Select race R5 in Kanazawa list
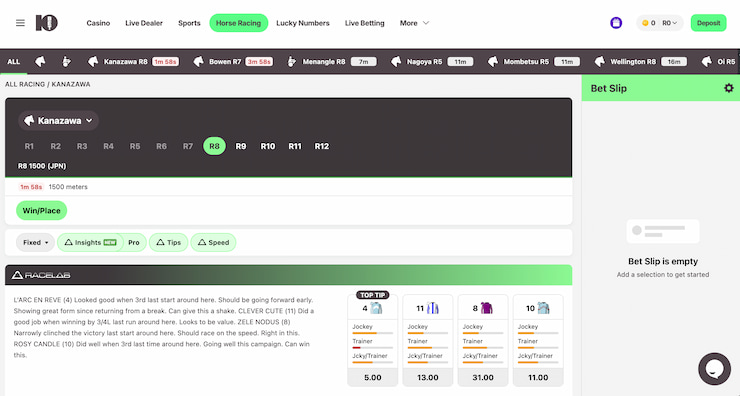Viewport: 740px width, 396px height. (135, 146)
